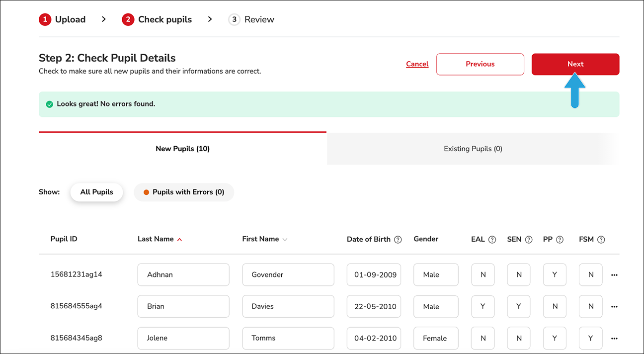Image resolution: width=644 pixels, height=354 pixels.
Task: Click the green checkmark in the success banner
Action: (x=49, y=104)
